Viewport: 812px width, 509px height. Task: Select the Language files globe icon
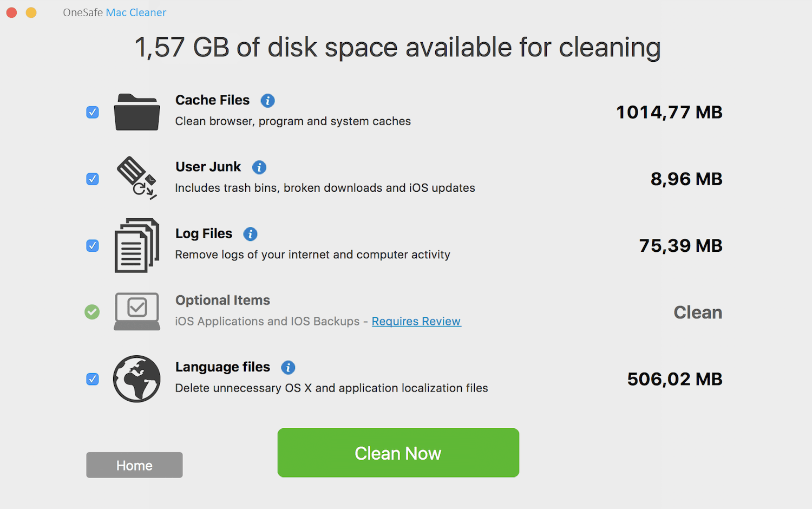click(x=136, y=379)
